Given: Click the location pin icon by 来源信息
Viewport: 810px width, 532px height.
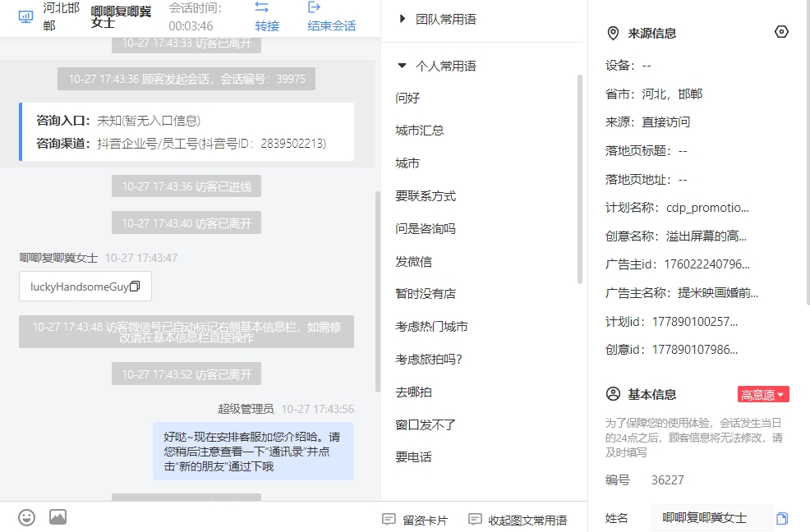Looking at the screenshot, I should pyautogui.click(x=613, y=34).
